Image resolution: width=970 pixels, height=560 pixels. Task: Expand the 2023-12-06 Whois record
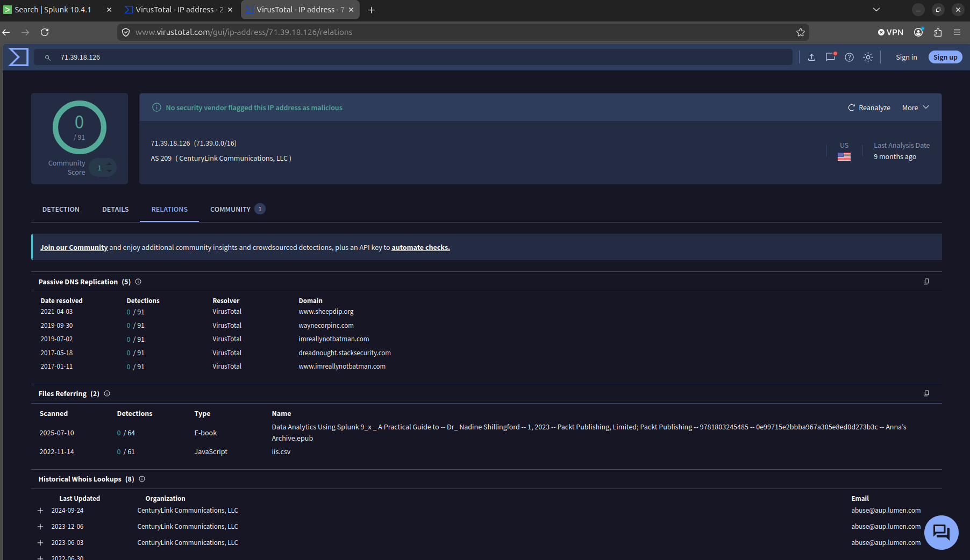[x=40, y=527]
